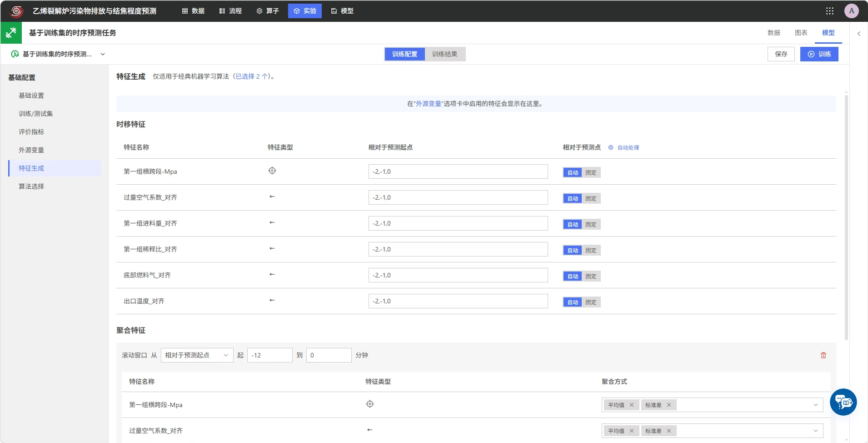The width and height of the screenshot is (868, 443).
Task: Click the vertical scrollbar of the main panel
Action: (846, 217)
